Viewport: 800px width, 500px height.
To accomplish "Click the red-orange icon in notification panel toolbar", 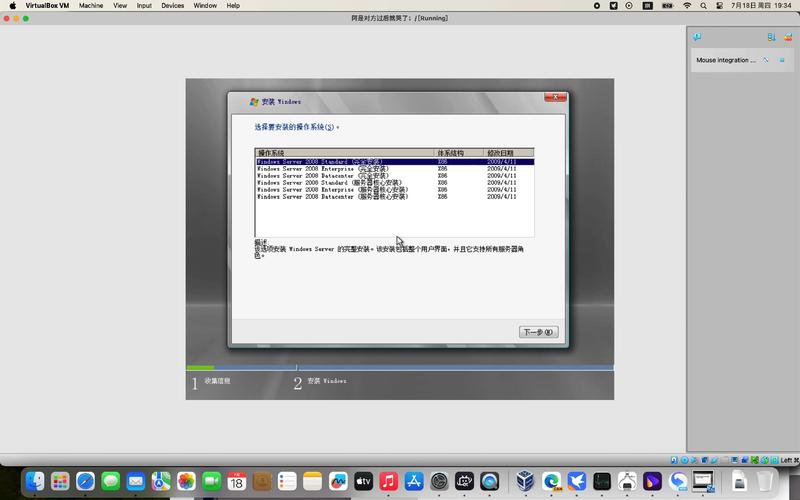I will pyautogui.click(x=788, y=37).
